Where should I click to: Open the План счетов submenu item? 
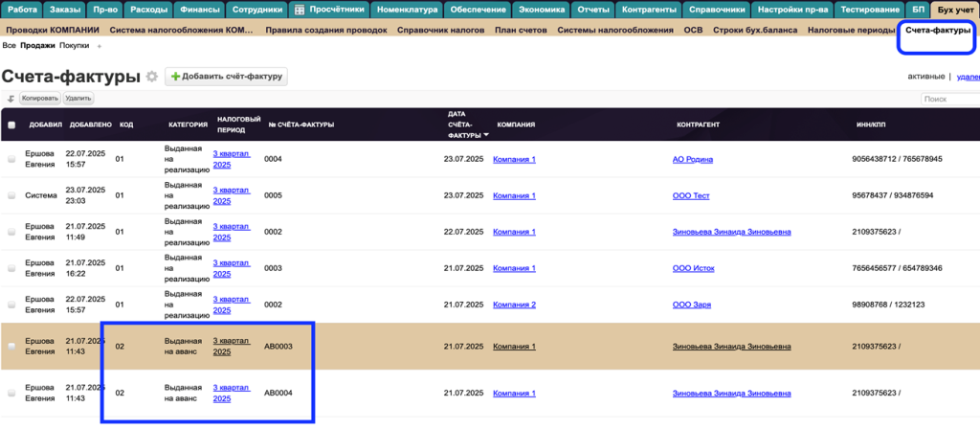(x=520, y=30)
